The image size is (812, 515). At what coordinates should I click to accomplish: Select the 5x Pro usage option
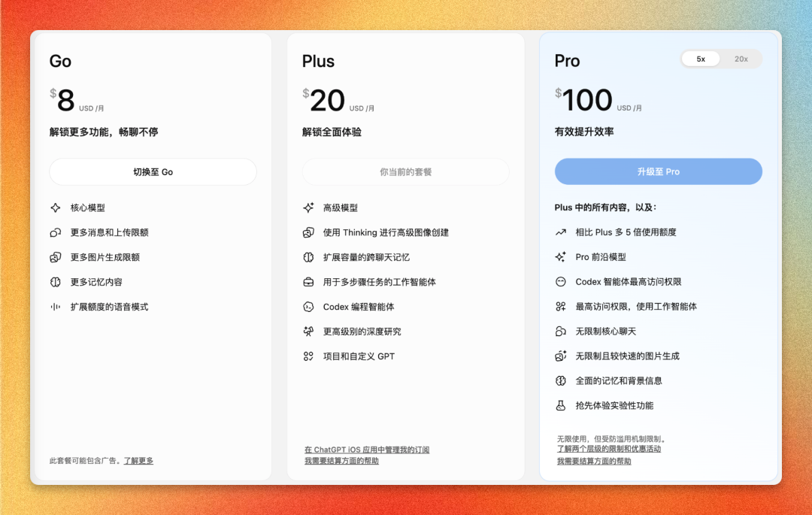tap(701, 59)
